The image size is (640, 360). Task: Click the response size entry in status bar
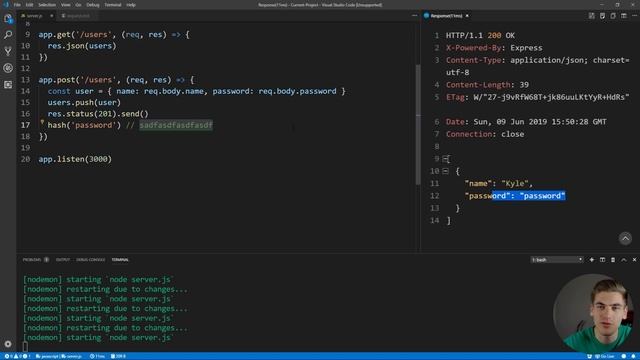pos(118,356)
